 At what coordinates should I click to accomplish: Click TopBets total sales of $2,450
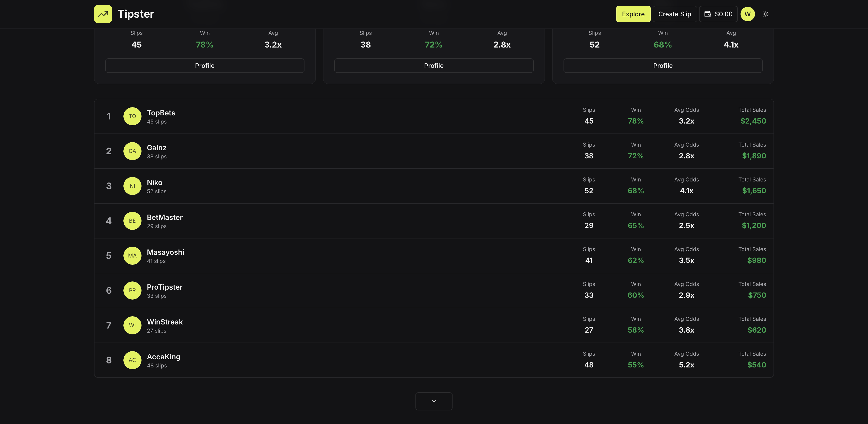click(x=753, y=121)
